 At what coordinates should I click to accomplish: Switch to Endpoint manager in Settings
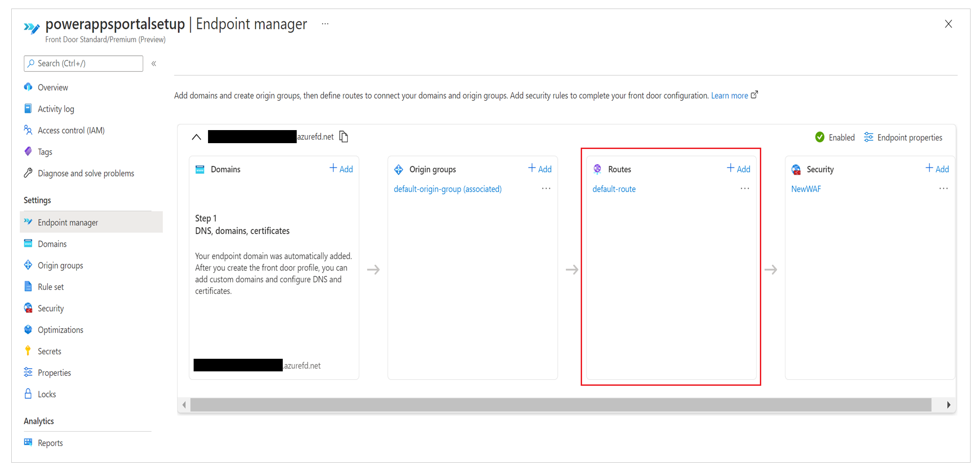click(68, 222)
